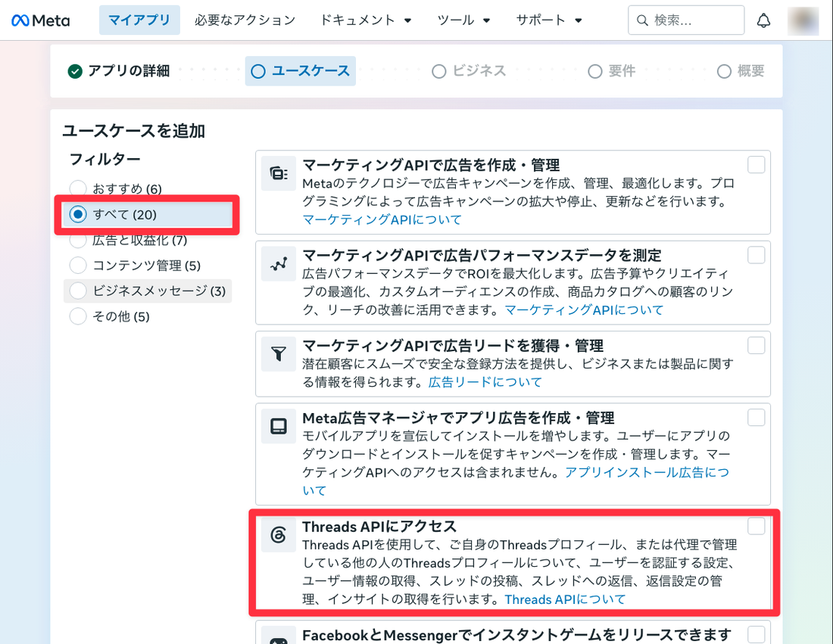The width and height of the screenshot is (833, 644).
Task: Go to the 要件 step
Action: point(611,71)
